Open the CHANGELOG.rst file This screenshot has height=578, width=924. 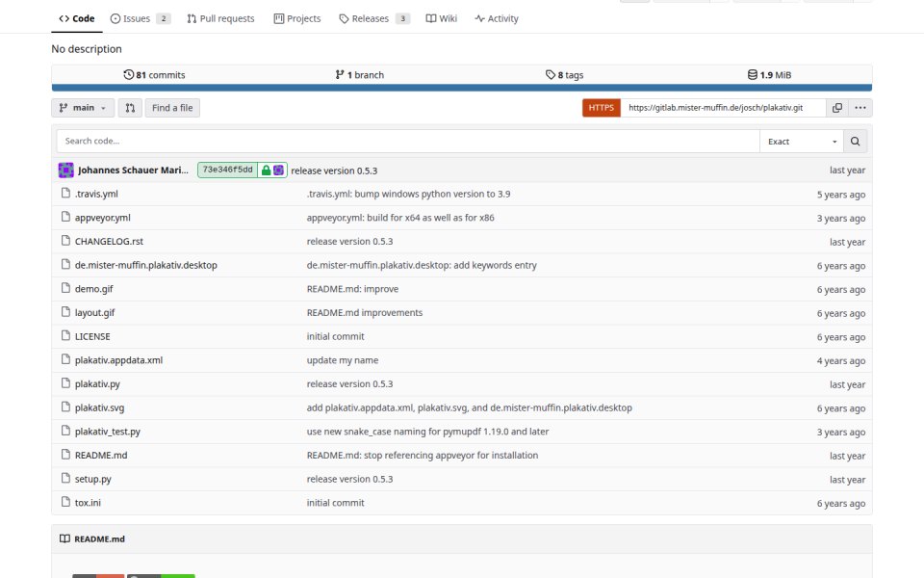click(x=109, y=241)
